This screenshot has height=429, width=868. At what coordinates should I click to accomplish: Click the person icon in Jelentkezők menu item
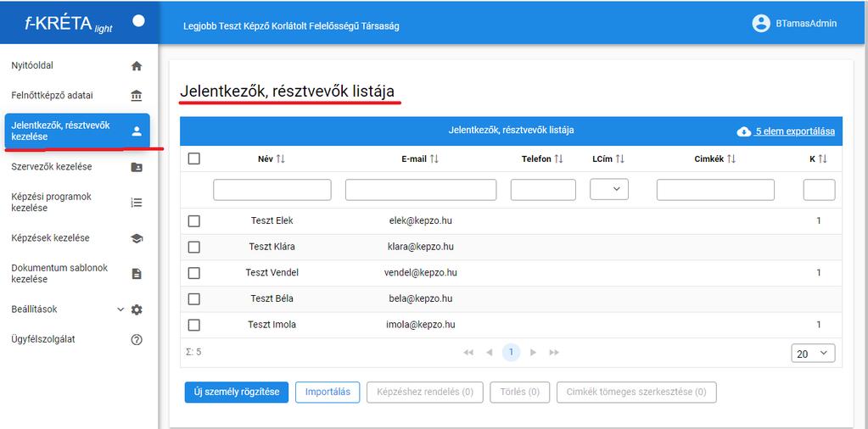pyautogui.click(x=137, y=131)
